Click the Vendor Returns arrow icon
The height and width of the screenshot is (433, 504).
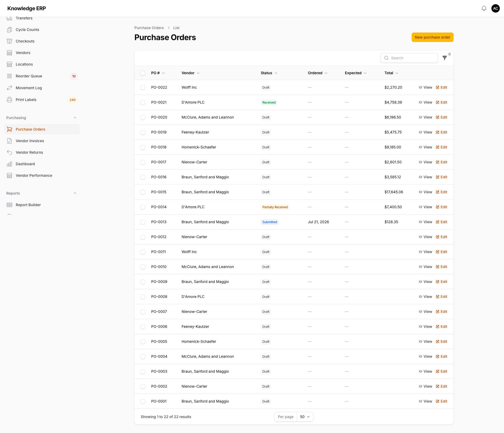pyautogui.click(x=9, y=152)
